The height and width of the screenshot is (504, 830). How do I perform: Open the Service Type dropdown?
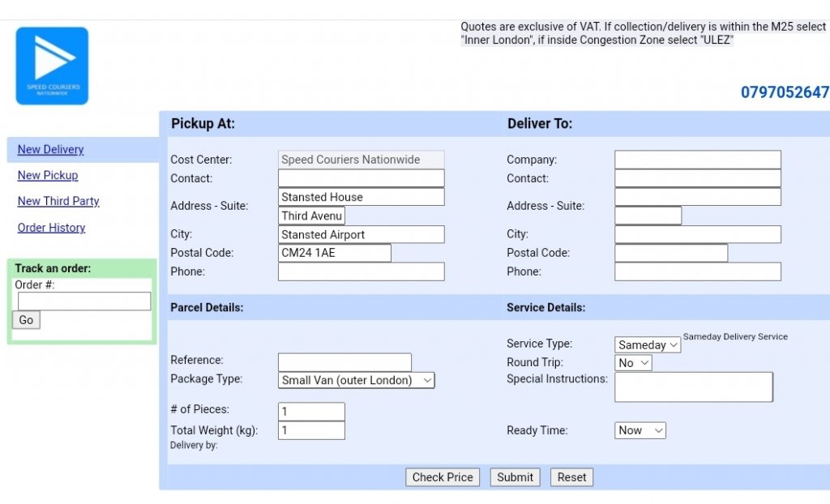tap(648, 345)
